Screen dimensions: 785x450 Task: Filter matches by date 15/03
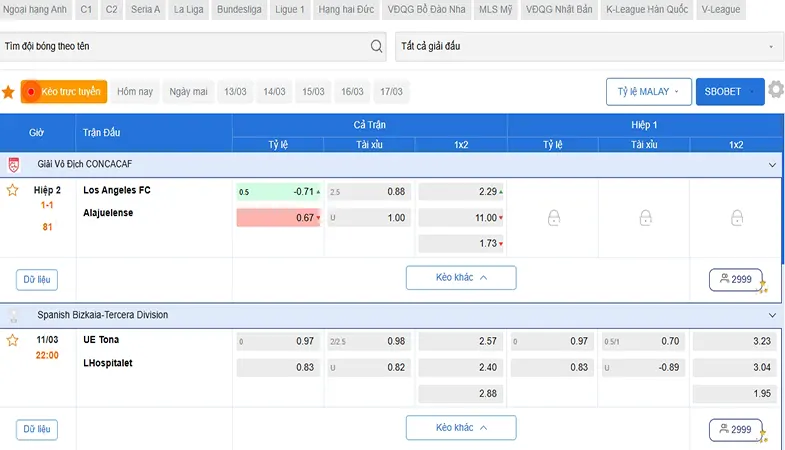(313, 92)
